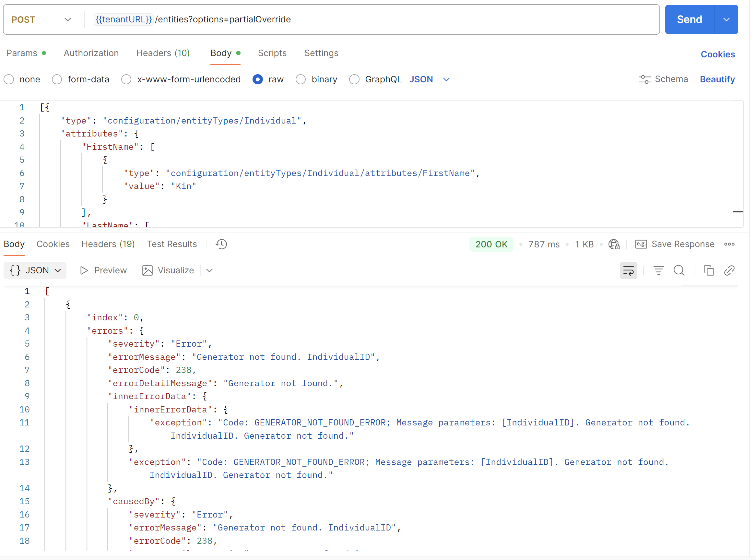
Task: Click the Beautify link
Action: (x=717, y=79)
